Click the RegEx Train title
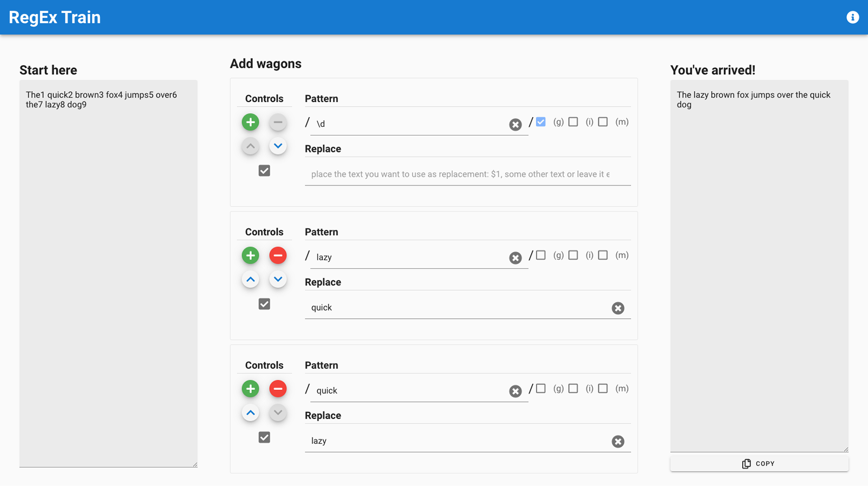 tap(55, 17)
